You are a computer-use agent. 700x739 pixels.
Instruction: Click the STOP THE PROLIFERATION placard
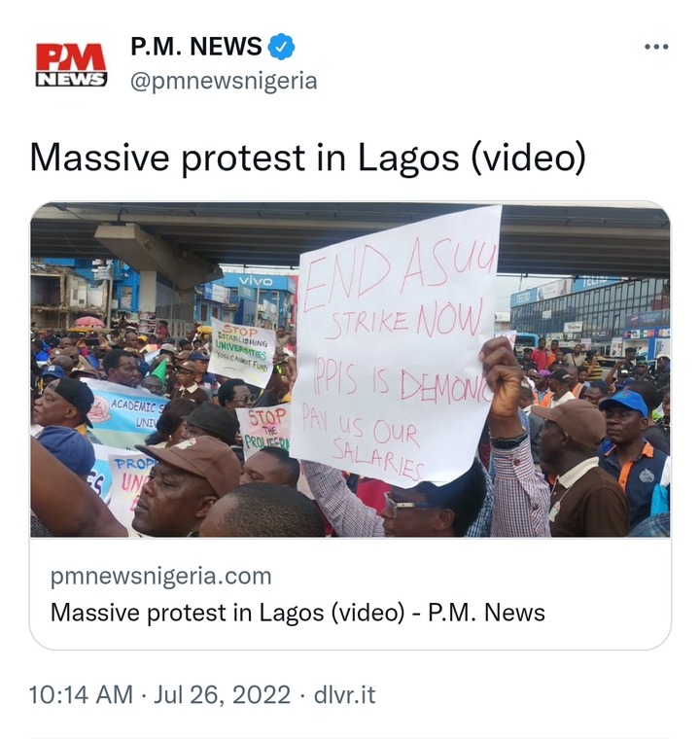pyautogui.click(x=264, y=429)
